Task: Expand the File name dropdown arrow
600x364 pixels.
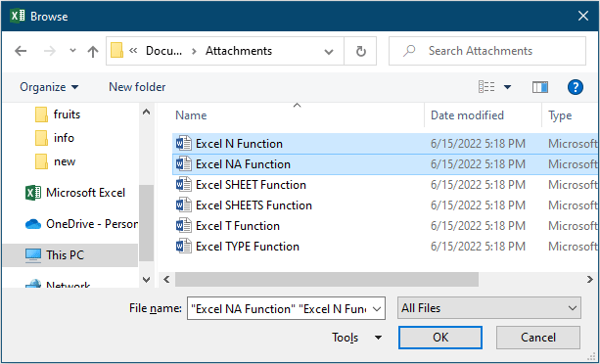Action: click(x=377, y=308)
